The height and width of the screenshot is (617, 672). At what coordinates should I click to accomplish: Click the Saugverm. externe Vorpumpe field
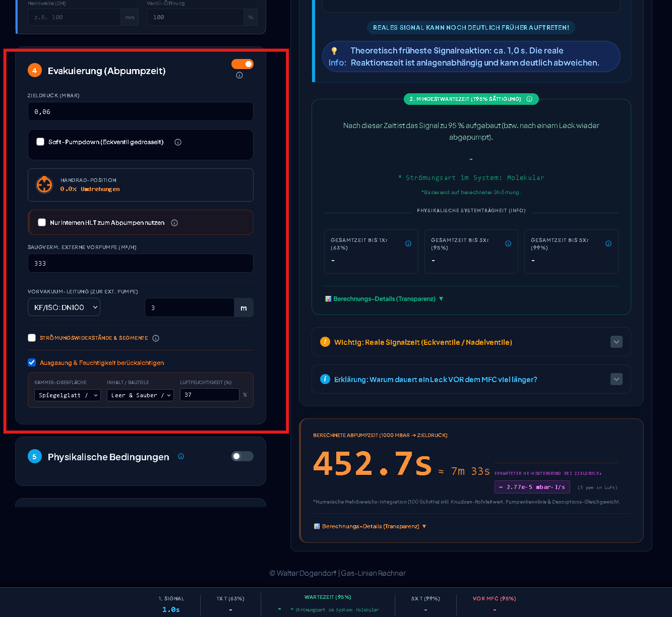[141, 263]
